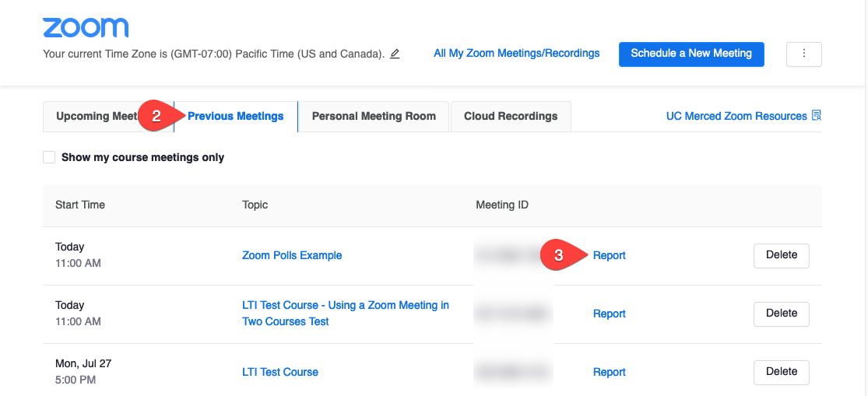Screen dimensions: 868x396
Task: Select the Previous Meetings tab
Action: pos(236,117)
